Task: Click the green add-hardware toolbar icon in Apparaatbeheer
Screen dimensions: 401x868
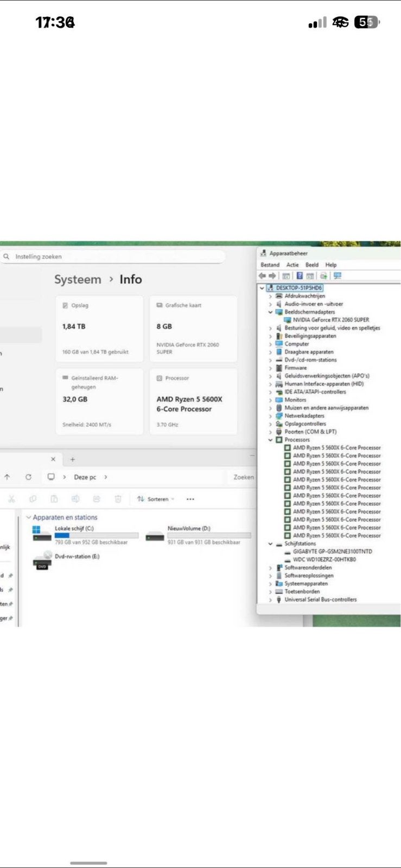Action: pos(323,276)
